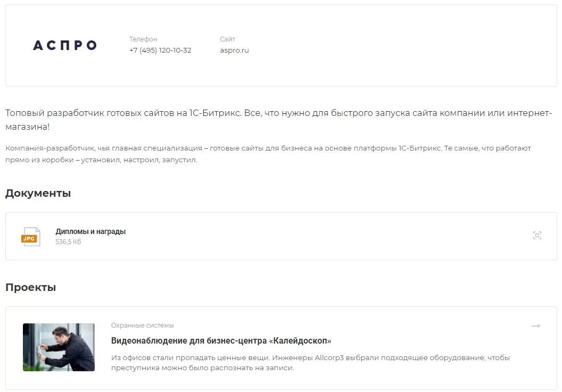Visit the aspro.ru website link

[234, 50]
